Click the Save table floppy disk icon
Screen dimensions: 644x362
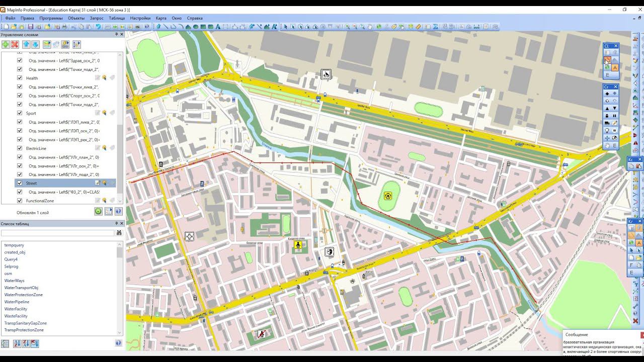point(31,27)
